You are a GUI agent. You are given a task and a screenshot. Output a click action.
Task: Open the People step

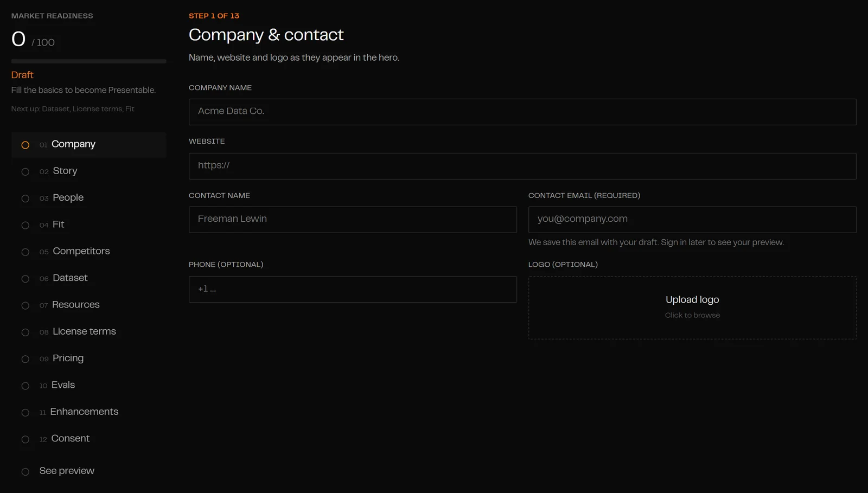click(88, 198)
